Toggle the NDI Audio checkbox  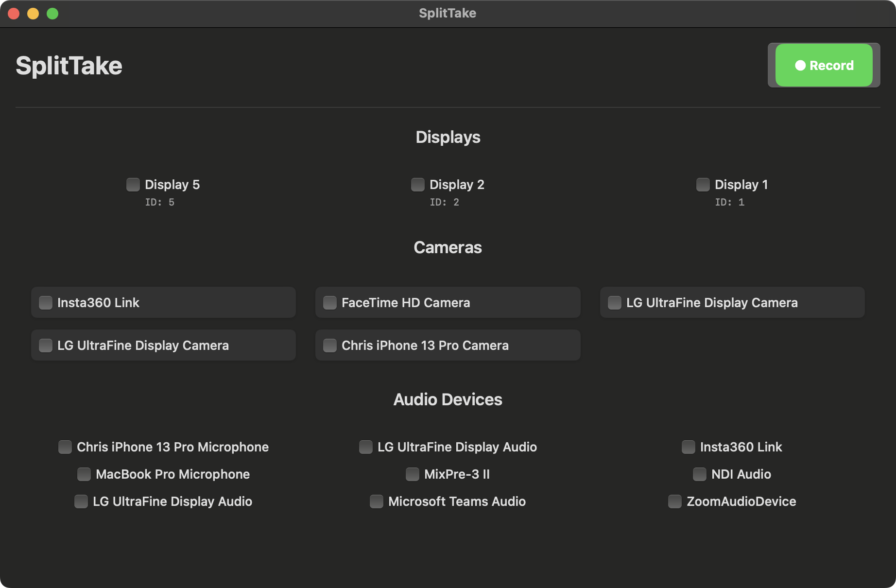tap(700, 474)
